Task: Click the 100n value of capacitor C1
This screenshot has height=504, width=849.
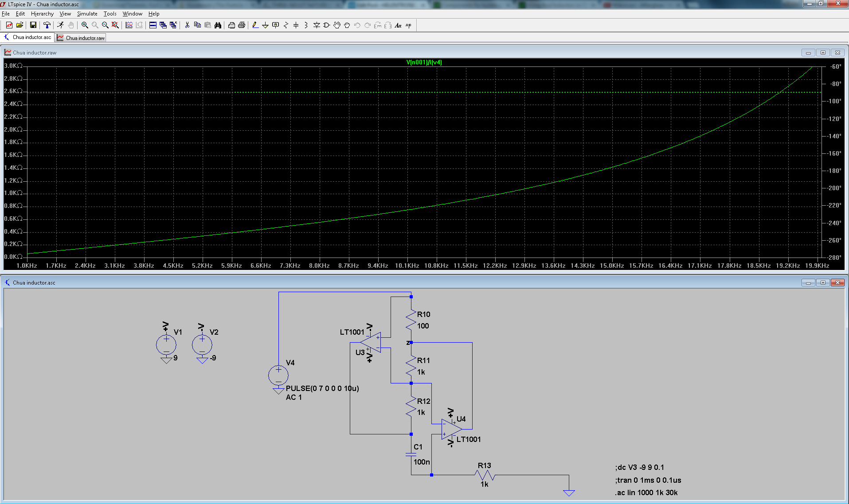Action: pyautogui.click(x=422, y=462)
